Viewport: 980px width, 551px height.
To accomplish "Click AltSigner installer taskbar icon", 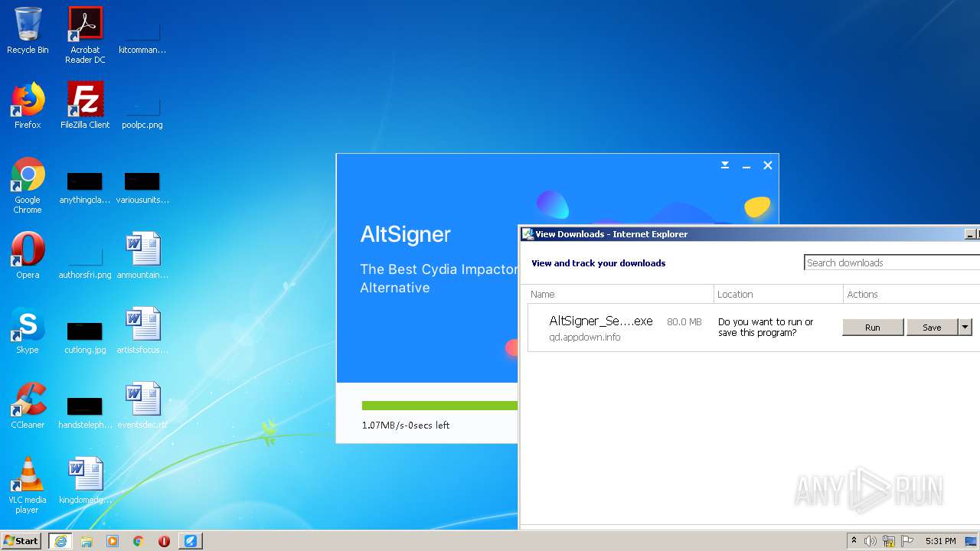I will pyautogui.click(x=191, y=541).
